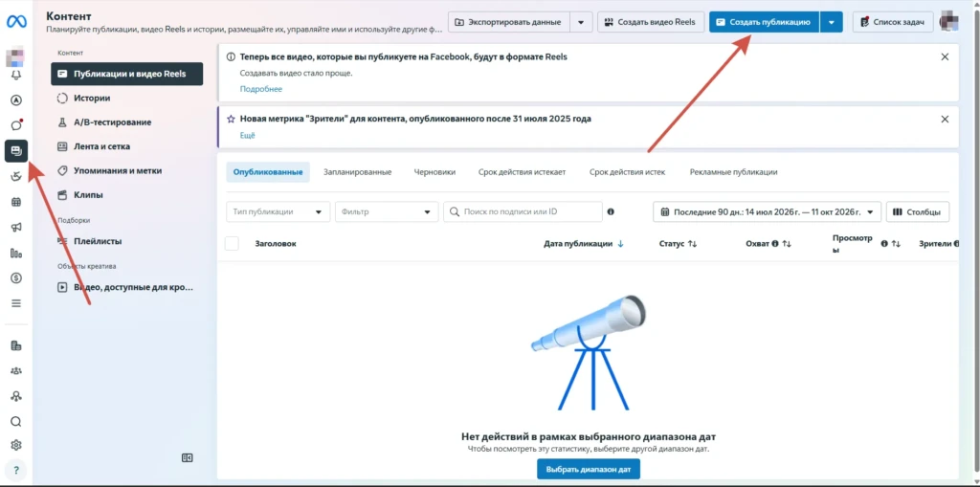Click the search magnifier in left rail
Viewport: 980px width, 487px height.
click(x=16, y=421)
